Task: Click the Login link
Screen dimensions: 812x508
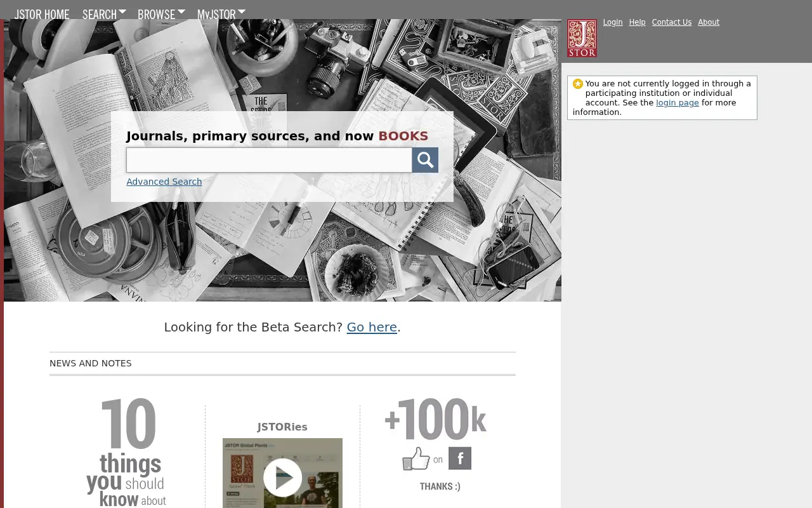Action: [x=613, y=22]
